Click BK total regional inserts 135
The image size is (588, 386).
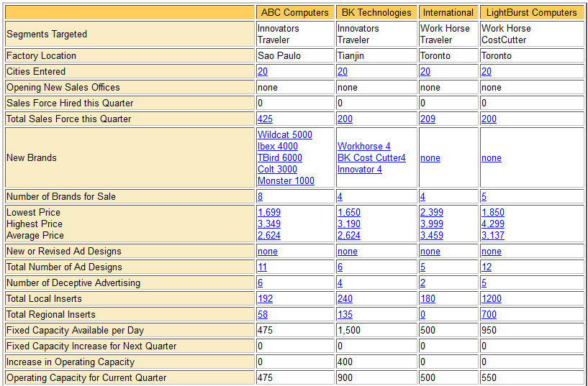click(x=345, y=315)
